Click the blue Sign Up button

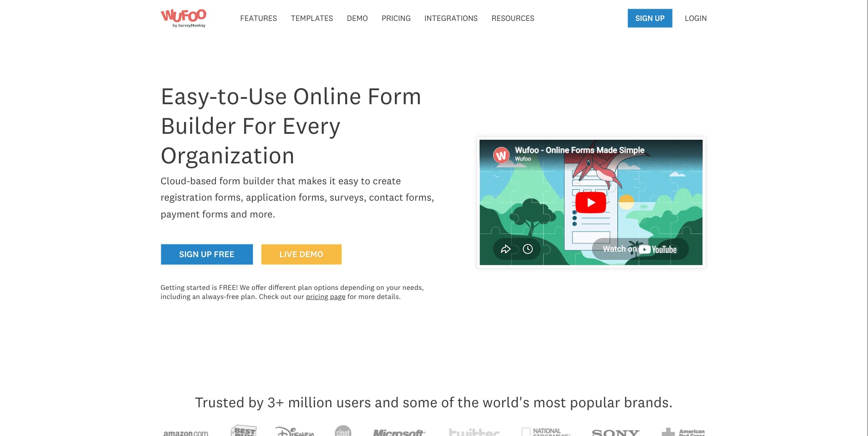650,18
